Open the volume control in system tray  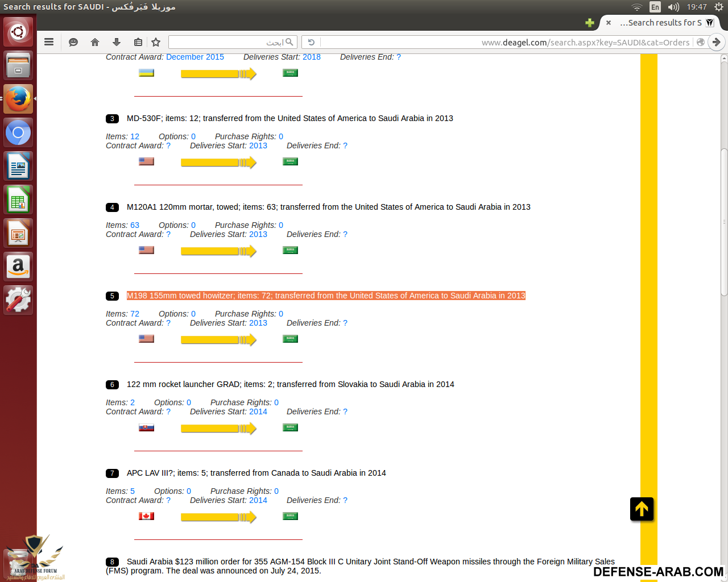tap(673, 7)
